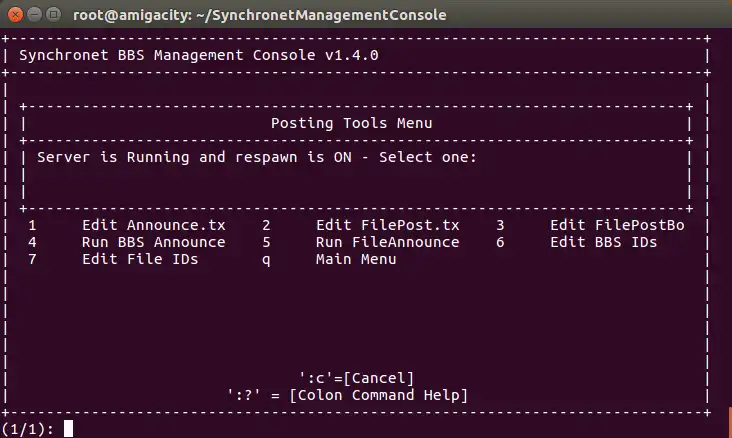The width and height of the screenshot is (732, 438).
Task: Click the window title bar text
Action: pyautogui.click(x=260, y=15)
